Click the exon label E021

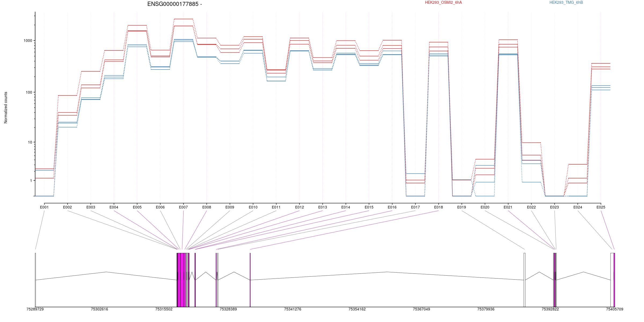[508, 207]
